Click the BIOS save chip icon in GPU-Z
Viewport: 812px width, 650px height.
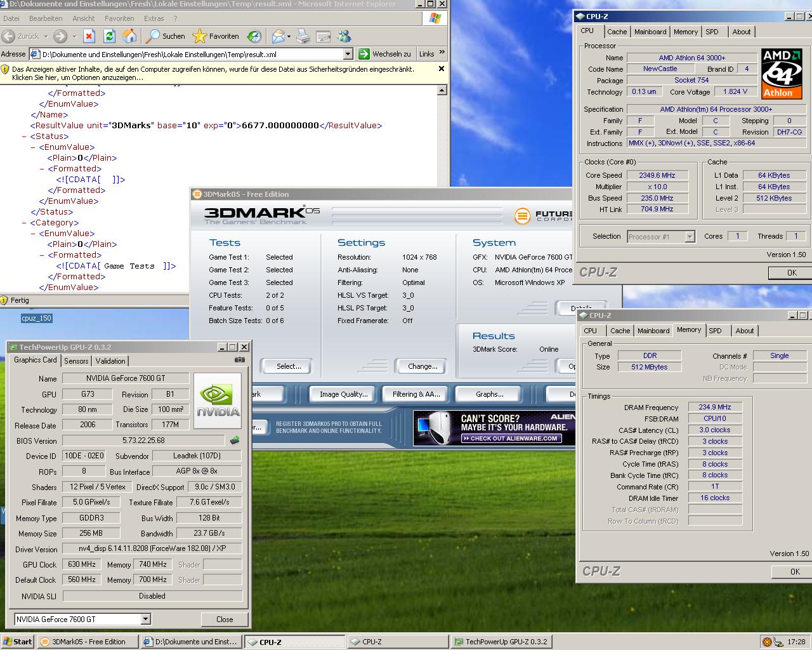click(235, 440)
